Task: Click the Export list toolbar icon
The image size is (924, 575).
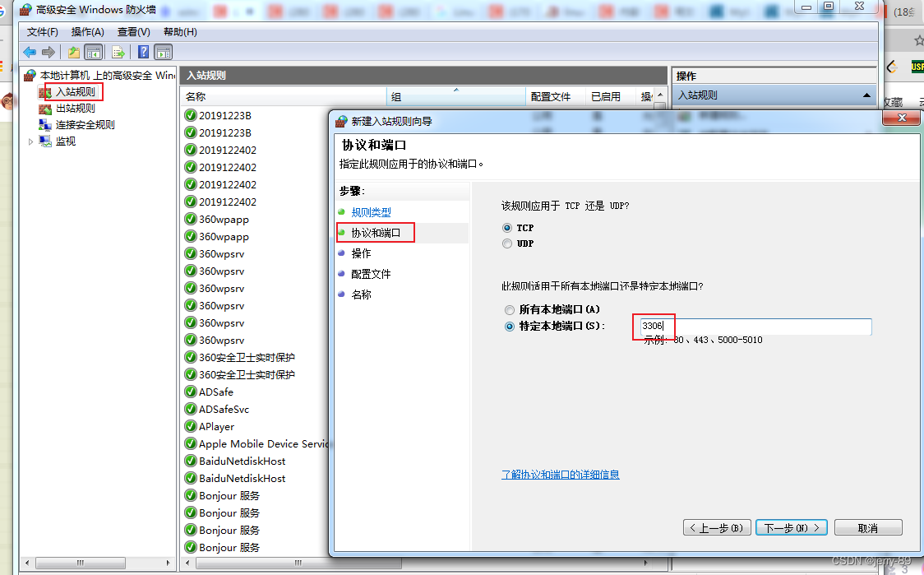Action: pos(118,53)
